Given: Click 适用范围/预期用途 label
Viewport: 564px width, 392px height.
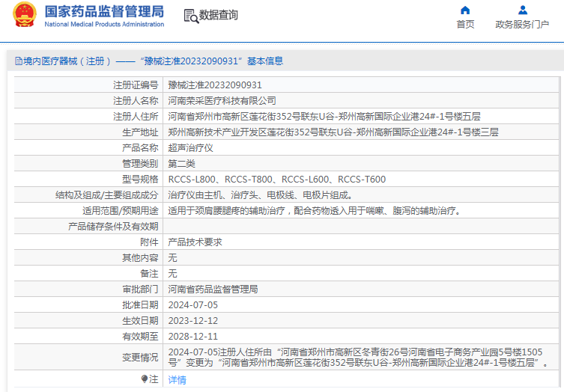Looking at the screenshot, I should 120,211.
